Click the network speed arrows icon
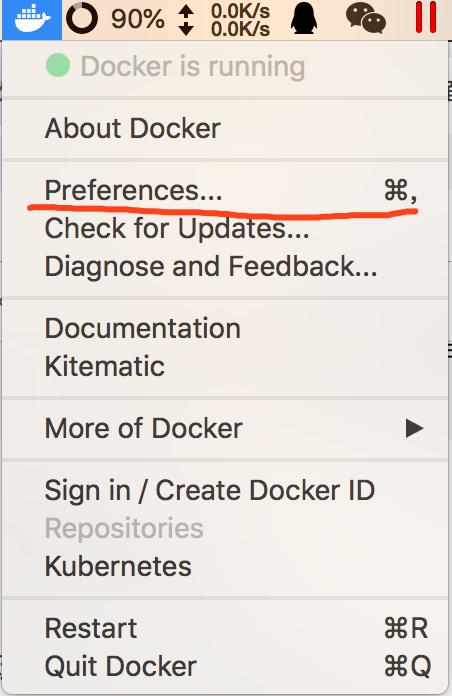Viewport: 452px width, 696px height. click(x=186, y=20)
